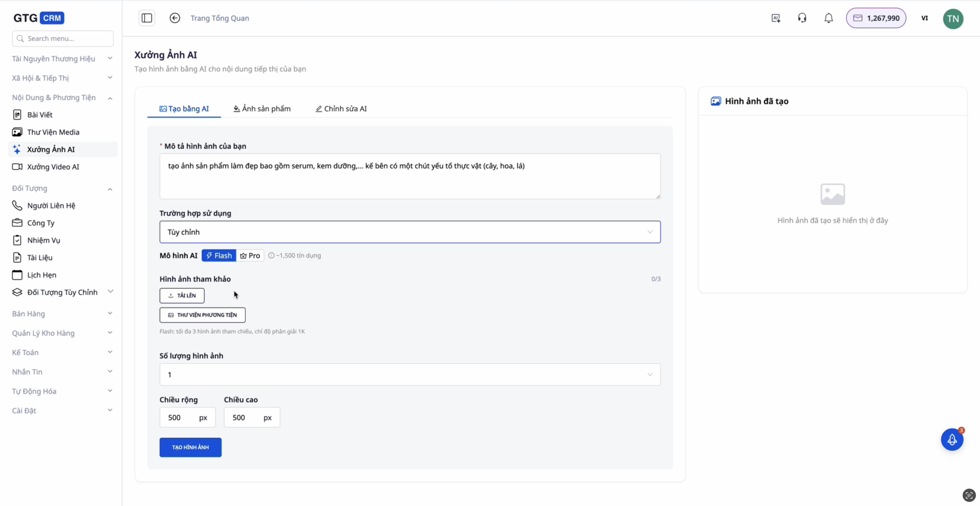This screenshot has width=980, height=506.
Task: Click the TẠO HÌNH ẢNH button
Action: [x=190, y=447]
